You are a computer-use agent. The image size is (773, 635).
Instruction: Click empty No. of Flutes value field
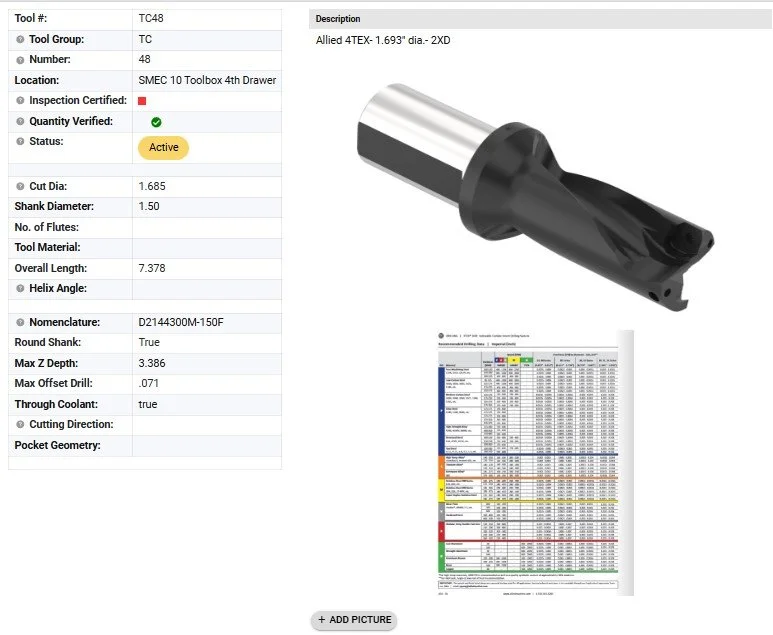(207, 228)
